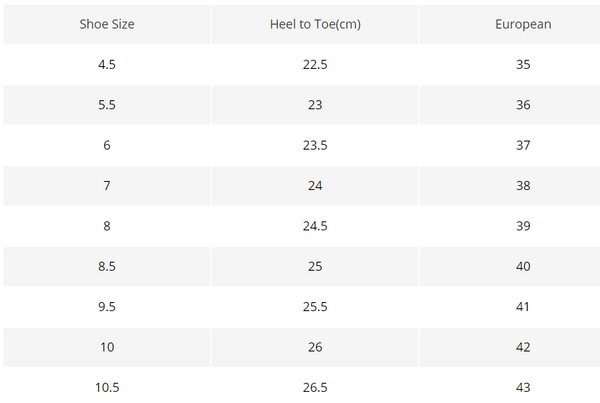The height and width of the screenshot is (403, 600).
Task: Click the Shoe Size column header
Action: (107, 24)
